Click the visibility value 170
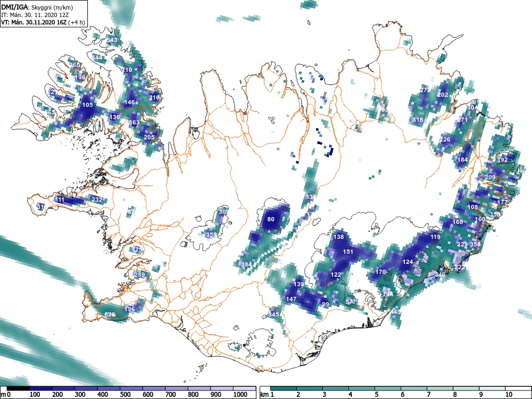Screen dimensions: 532x399 pos(380,272)
